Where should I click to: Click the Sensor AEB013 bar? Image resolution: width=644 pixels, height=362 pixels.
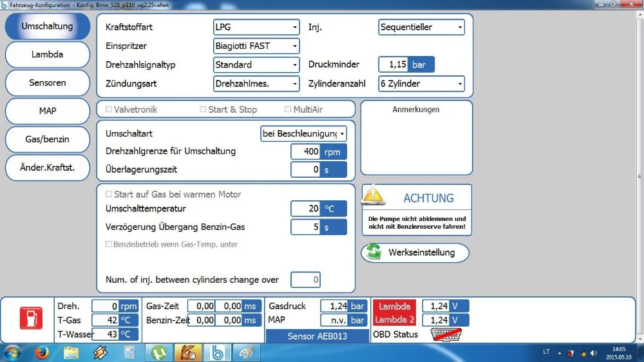[x=317, y=336]
